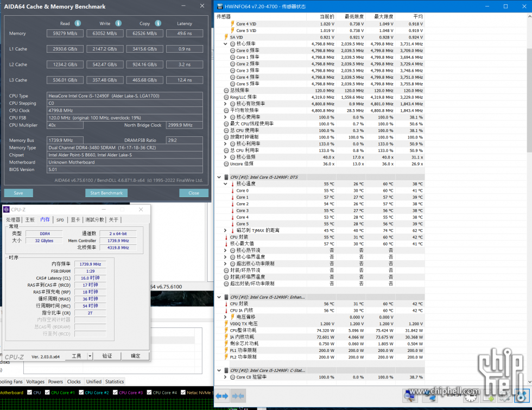Click the HWiNFO magnifier search icon
Viewport: 532px width, 410px height.
[x=409, y=396]
